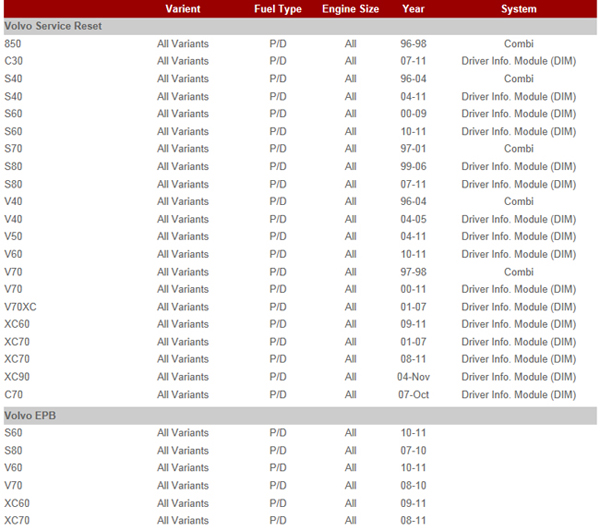The width and height of the screenshot is (600, 531).
Task: Click the Year column header
Action: (413, 9)
